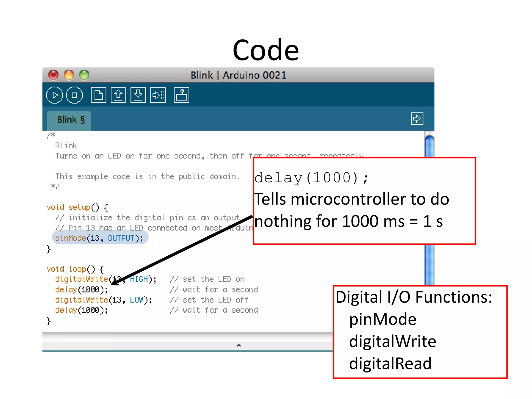The image size is (532, 399).
Task: Click the yellow minimize window button
Action: pyautogui.click(x=69, y=75)
